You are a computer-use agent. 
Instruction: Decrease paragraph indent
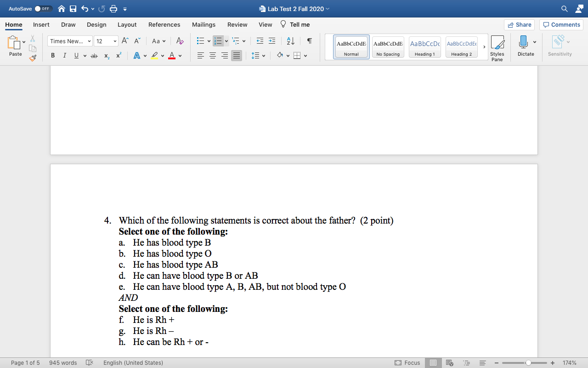click(260, 41)
